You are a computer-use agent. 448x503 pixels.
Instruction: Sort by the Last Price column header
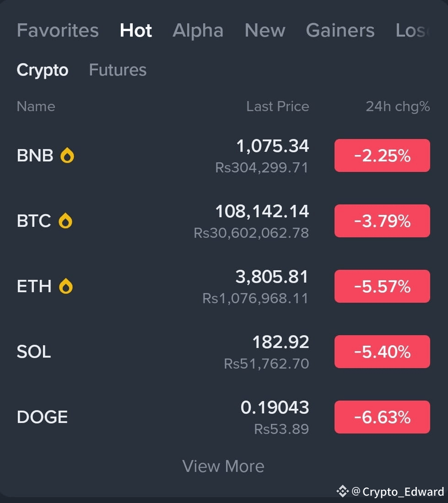click(x=278, y=107)
